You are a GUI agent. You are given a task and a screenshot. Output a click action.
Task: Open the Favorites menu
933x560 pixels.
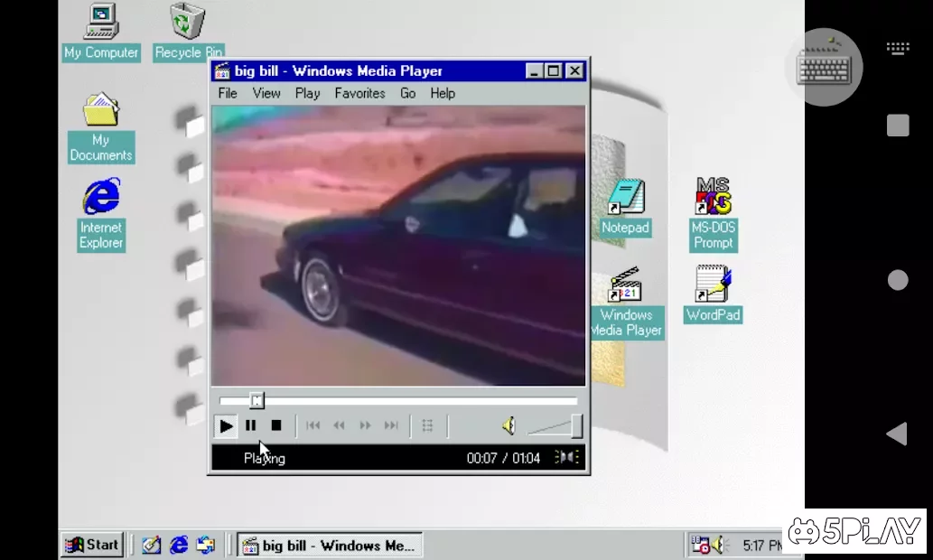point(359,93)
